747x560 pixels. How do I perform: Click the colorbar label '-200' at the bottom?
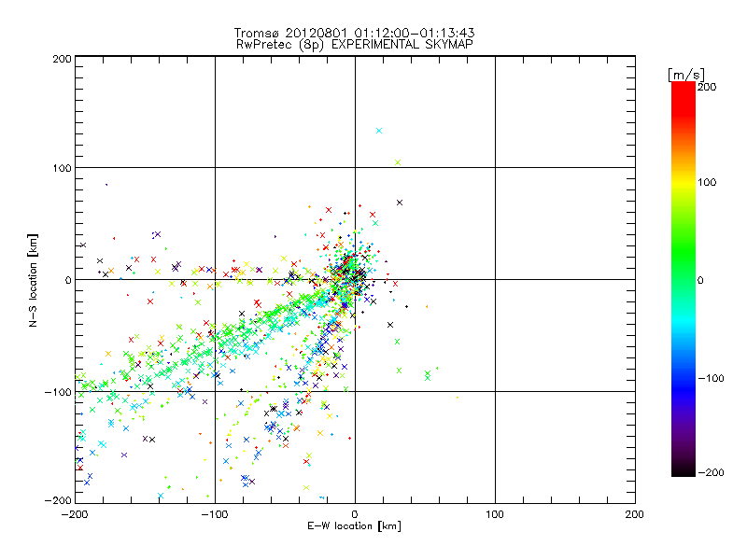(711, 472)
